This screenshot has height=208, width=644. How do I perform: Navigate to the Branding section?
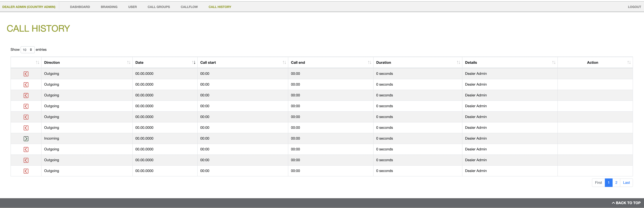(x=109, y=7)
